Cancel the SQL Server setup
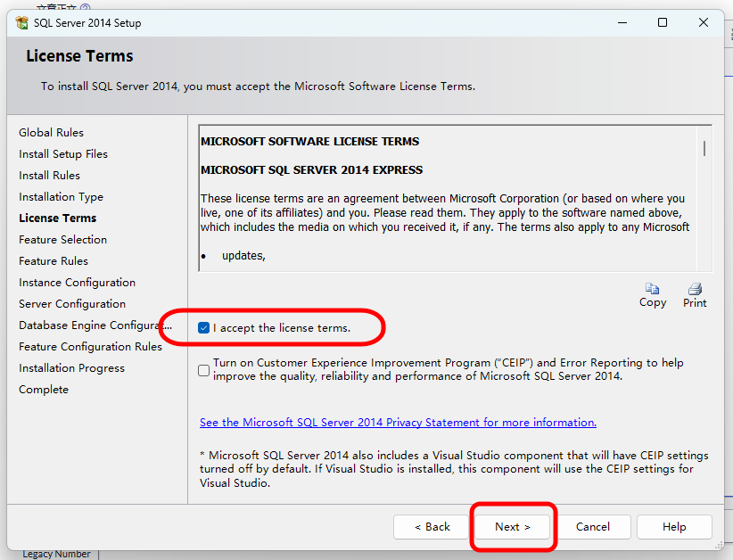The image size is (733, 560). point(593,527)
